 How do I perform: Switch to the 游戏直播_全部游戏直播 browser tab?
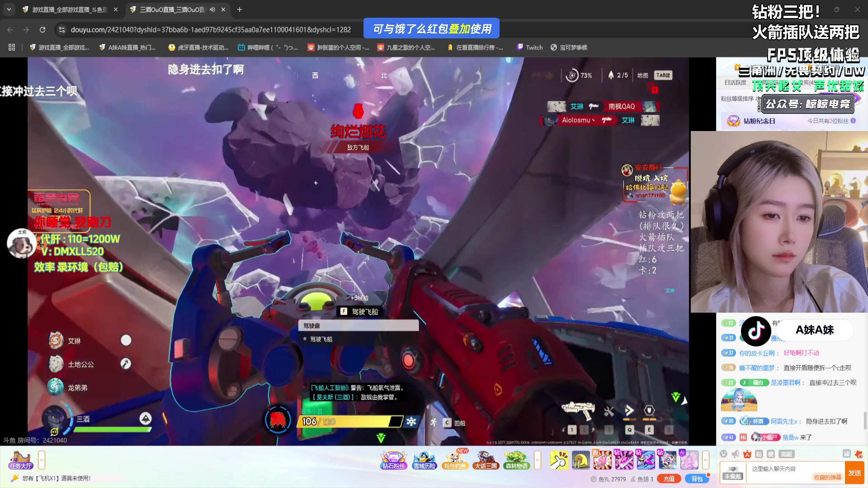pos(69,9)
